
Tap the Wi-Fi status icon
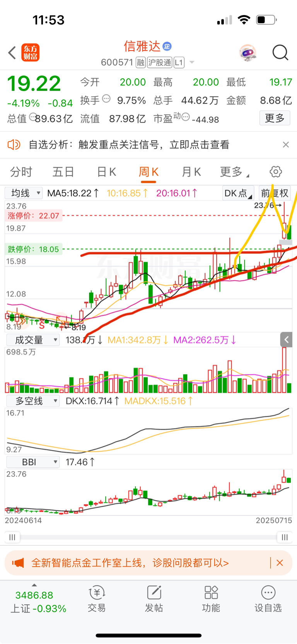click(x=244, y=20)
